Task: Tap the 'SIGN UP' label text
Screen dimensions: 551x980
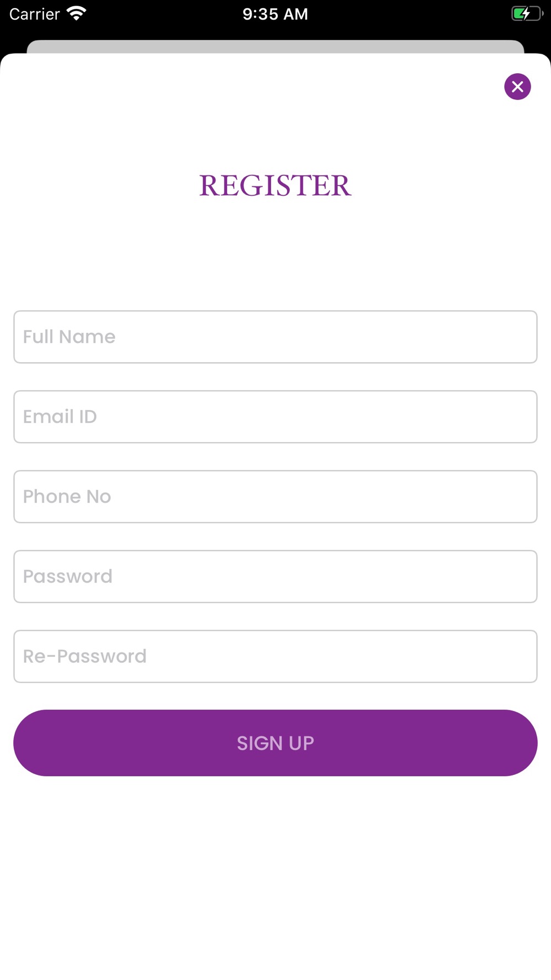Action: point(275,743)
